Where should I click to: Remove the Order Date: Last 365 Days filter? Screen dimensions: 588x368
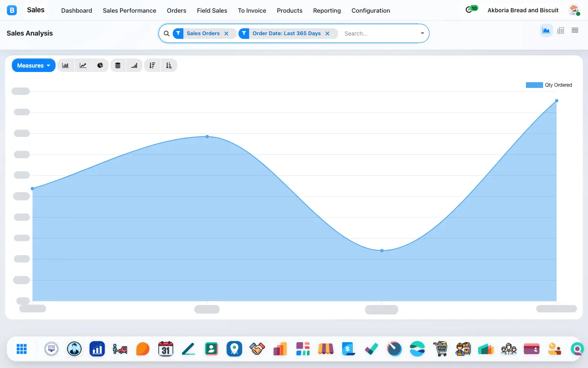click(327, 34)
